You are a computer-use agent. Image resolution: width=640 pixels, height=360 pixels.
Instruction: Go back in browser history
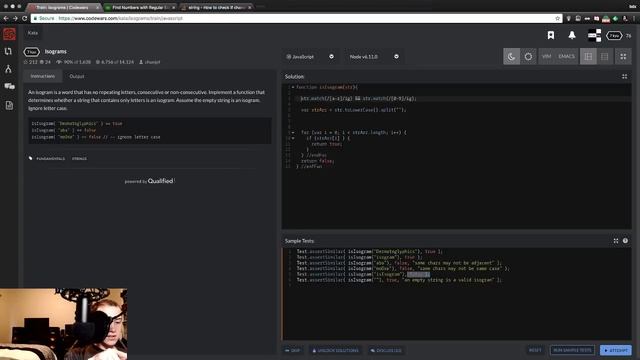coord(6,18)
